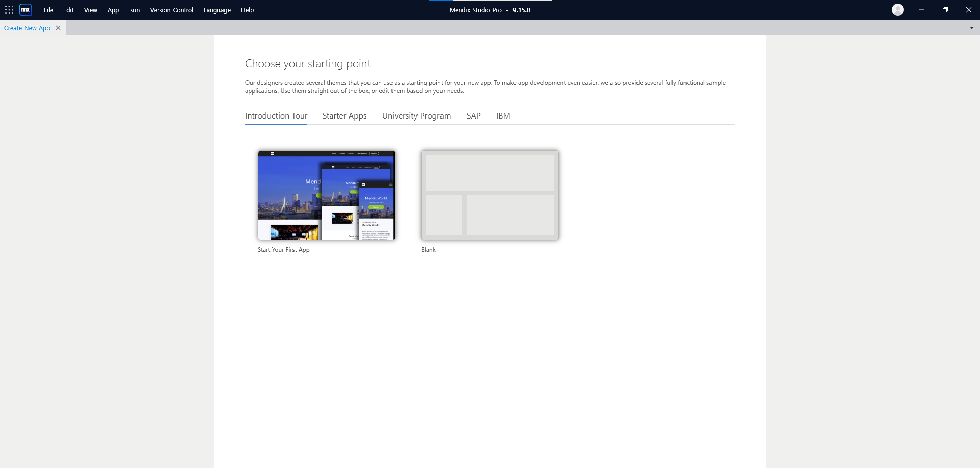980x468 pixels.
Task: Switch to the SAP tab
Action: [474, 116]
